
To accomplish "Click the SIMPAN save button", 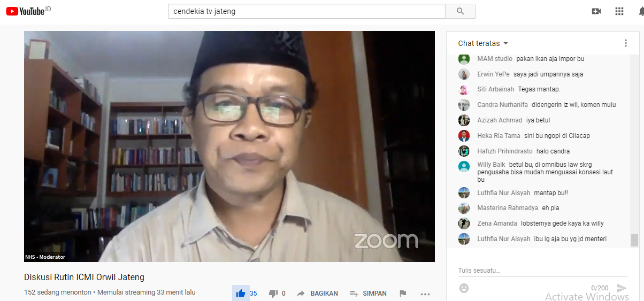I will click(x=368, y=294).
